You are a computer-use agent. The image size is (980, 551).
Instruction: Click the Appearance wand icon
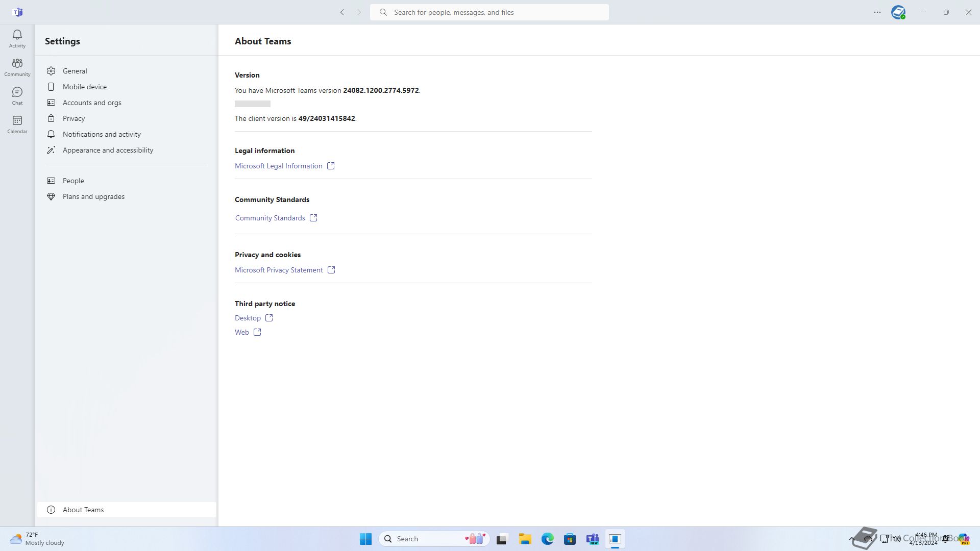pyautogui.click(x=51, y=150)
